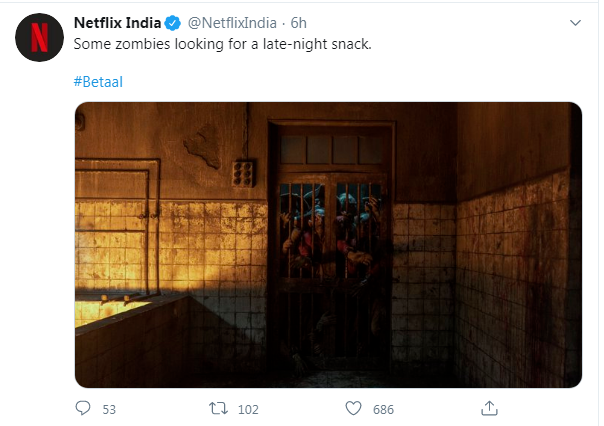This screenshot has height=426, width=604.
Task: Click the Netflix India profile avatar
Action: [38, 38]
